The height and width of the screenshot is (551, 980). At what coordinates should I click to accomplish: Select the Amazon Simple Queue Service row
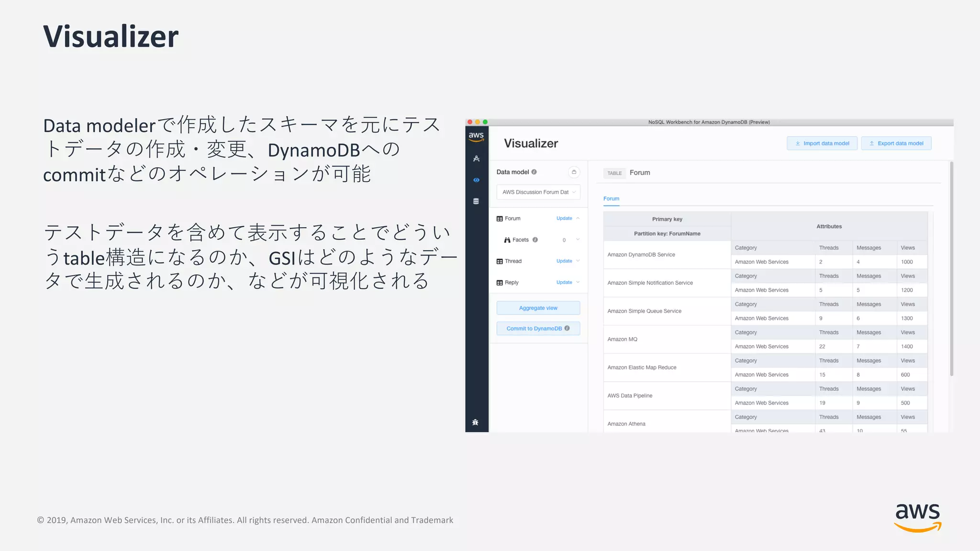coord(667,311)
